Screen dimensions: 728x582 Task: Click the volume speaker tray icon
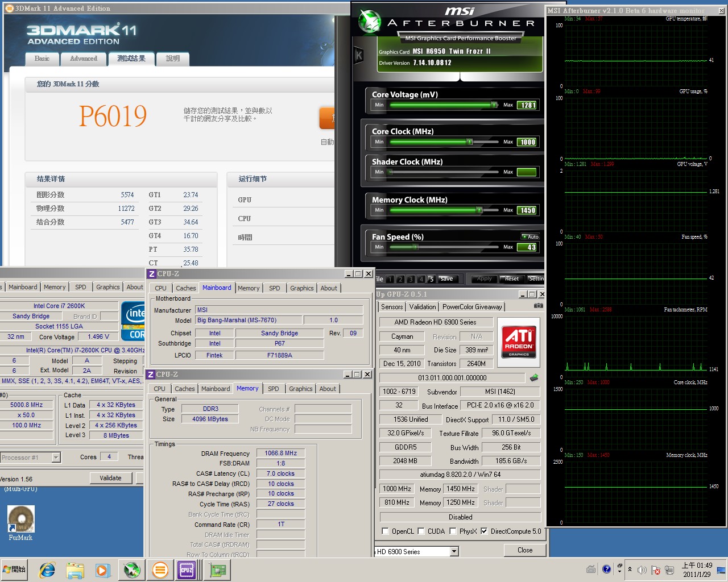(x=642, y=569)
